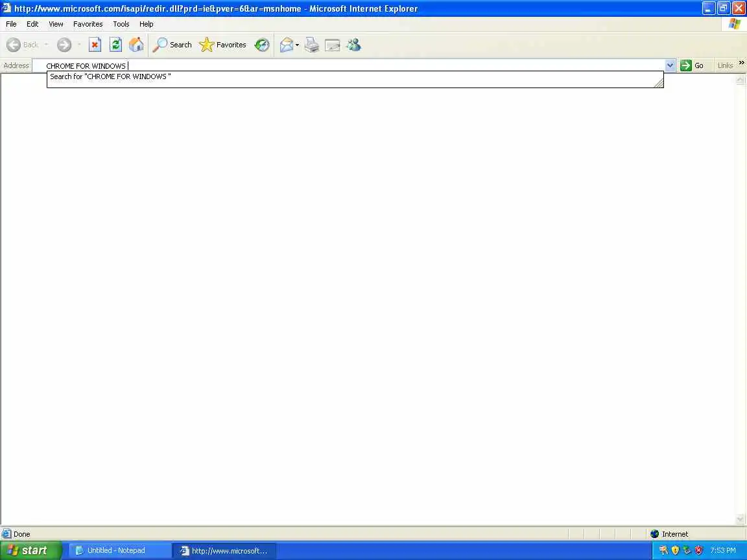747x560 pixels.
Task: Open the Edit menu
Action: point(32,24)
